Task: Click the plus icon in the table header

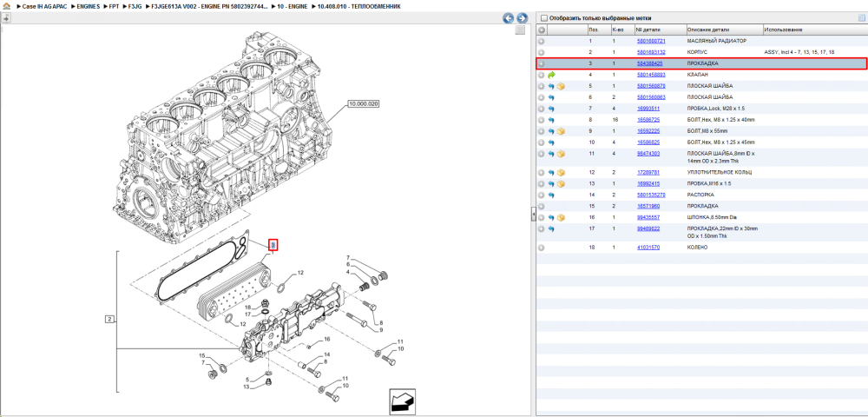Action: coord(542,30)
